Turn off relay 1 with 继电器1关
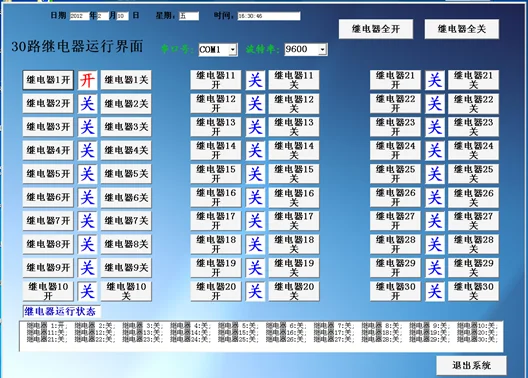The height and width of the screenshot is (378, 528). [126, 80]
